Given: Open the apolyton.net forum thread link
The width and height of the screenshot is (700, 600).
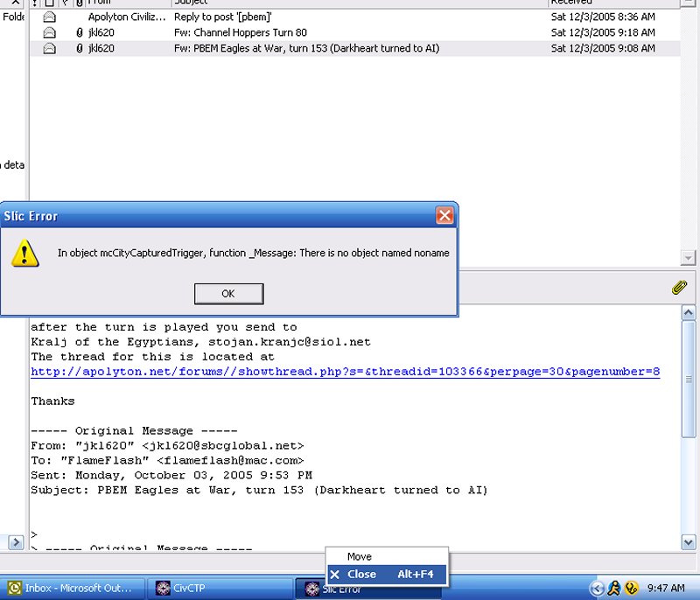Looking at the screenshot, I should coord(345,372).
